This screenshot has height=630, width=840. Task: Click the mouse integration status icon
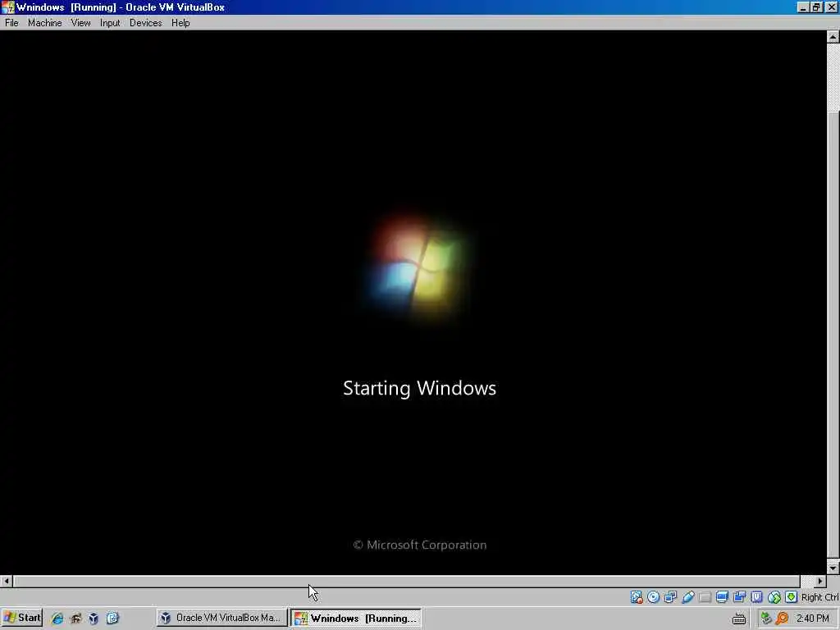774,597
